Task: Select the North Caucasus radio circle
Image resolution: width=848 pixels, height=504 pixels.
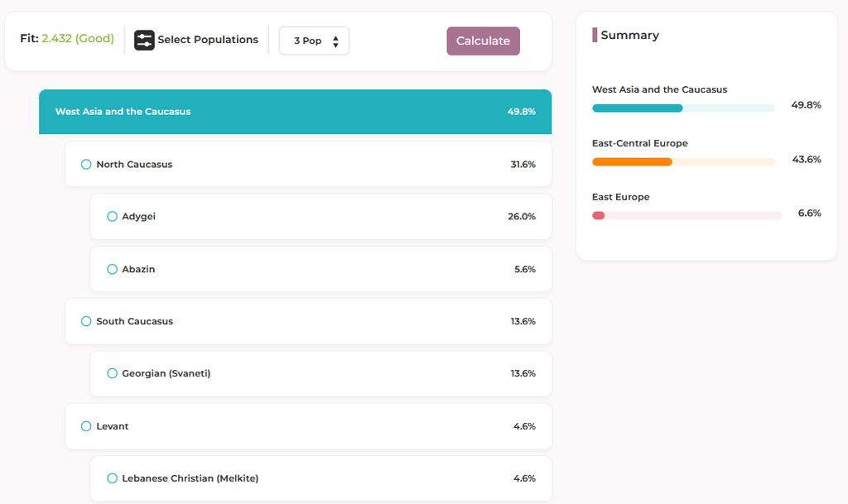Action: tap(86, 164)
